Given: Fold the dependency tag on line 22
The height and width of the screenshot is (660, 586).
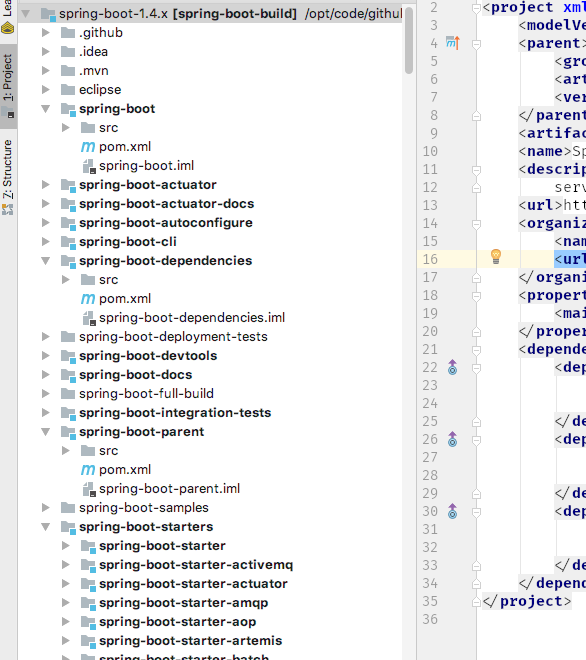Looking at the screenshot, I should [x=477, y=368].
